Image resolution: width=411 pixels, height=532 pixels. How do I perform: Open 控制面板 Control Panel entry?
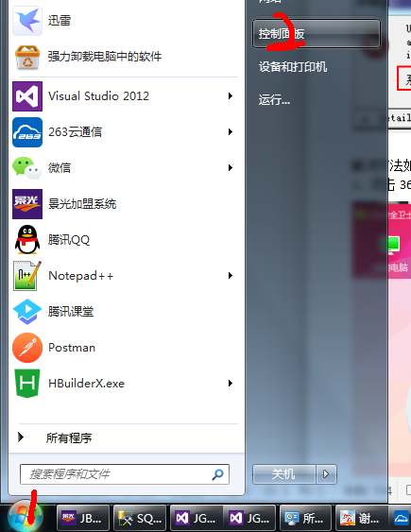(317, 34)
